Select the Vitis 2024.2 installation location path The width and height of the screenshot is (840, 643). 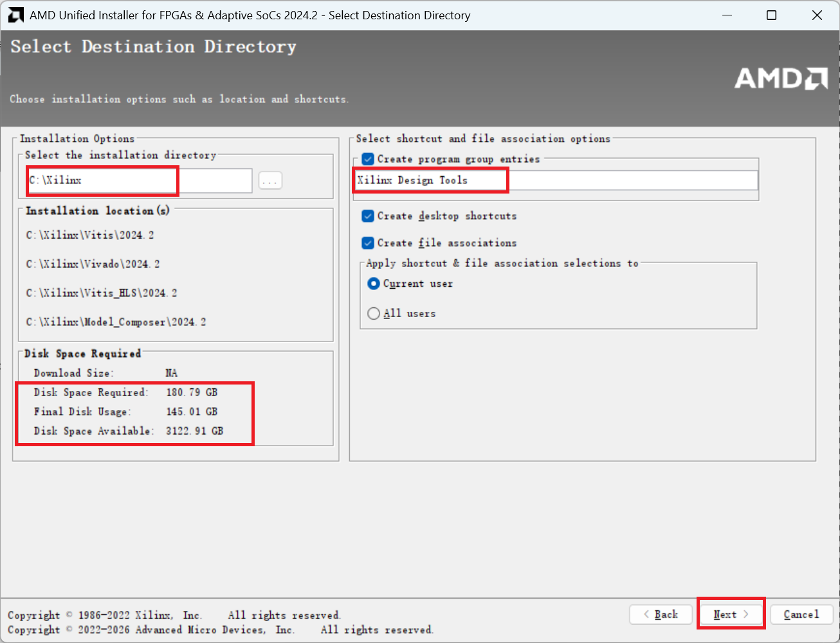90,235
